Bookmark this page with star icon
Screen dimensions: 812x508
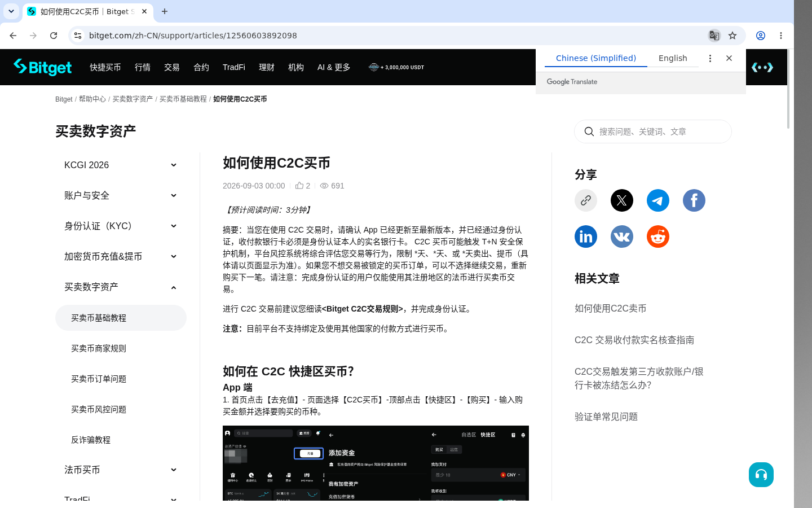click(732, 36)
